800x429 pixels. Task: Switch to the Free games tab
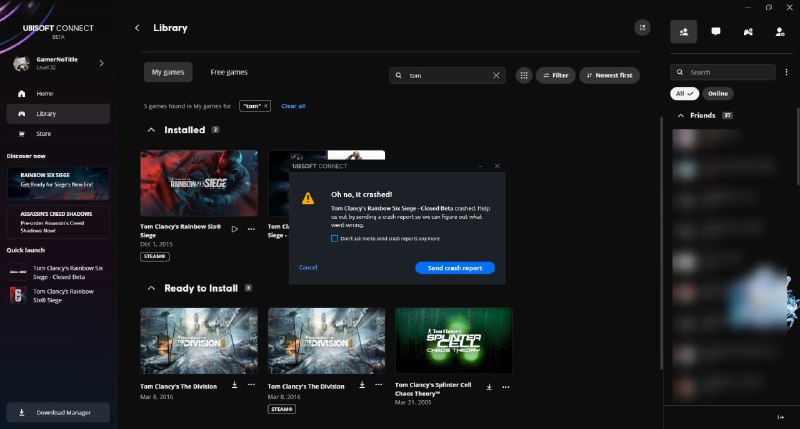229,72
